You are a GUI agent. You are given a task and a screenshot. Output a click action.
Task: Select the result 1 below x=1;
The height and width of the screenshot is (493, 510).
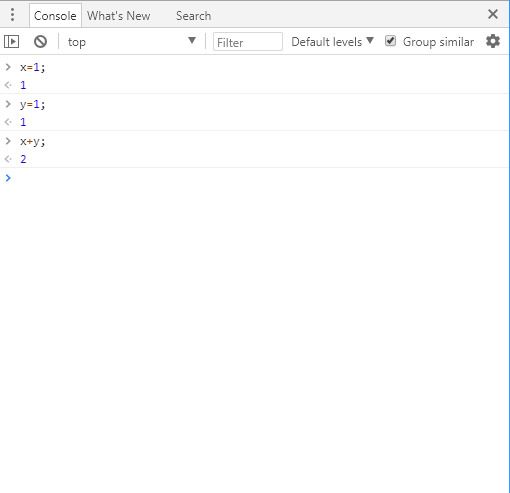tap(23, 85)
